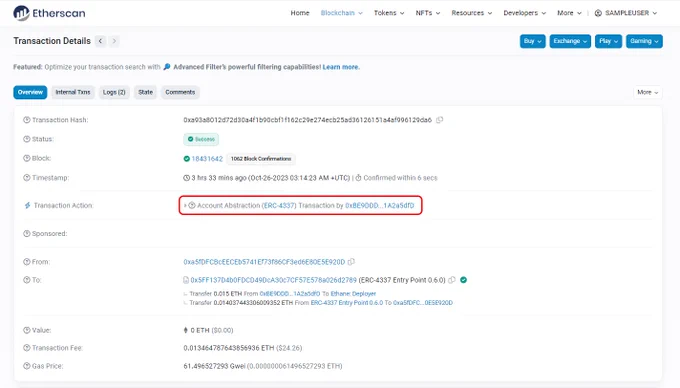Click the help icon next to To
Screen dimensions: 680x388
pyautogui.click(x=27, y=280)
